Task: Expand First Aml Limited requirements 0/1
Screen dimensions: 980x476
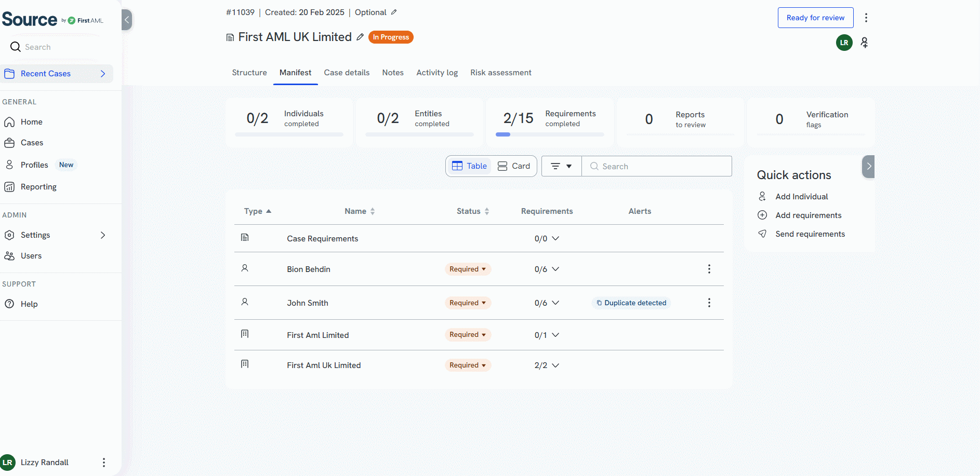Action: point(555,335)
